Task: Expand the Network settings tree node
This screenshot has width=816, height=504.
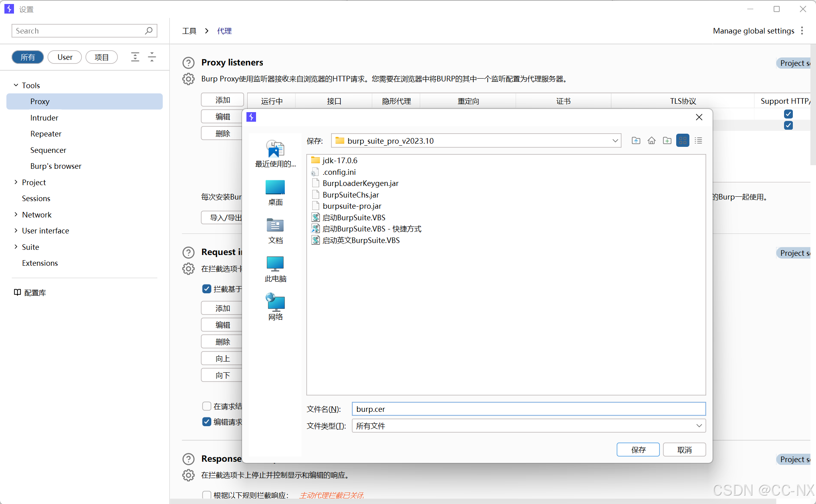Action: [x=16, y=215]
